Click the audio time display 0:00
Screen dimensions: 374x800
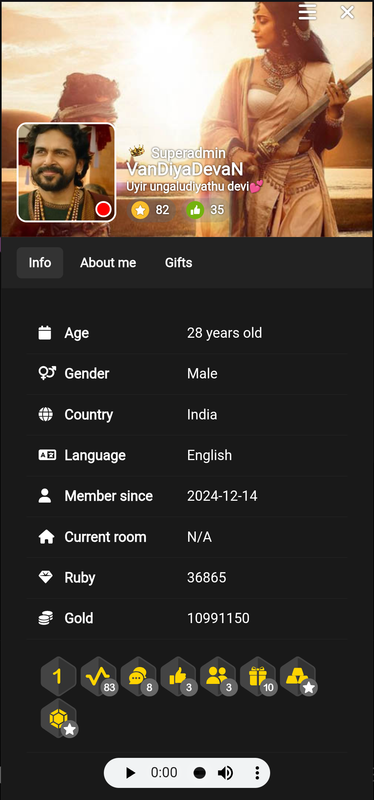pos(164,773)
